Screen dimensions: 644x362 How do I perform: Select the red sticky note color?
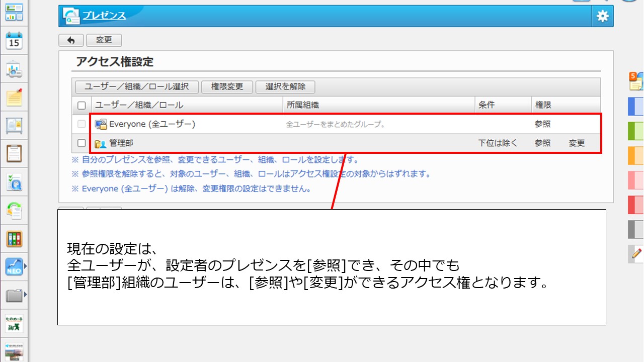coord(636,205)
